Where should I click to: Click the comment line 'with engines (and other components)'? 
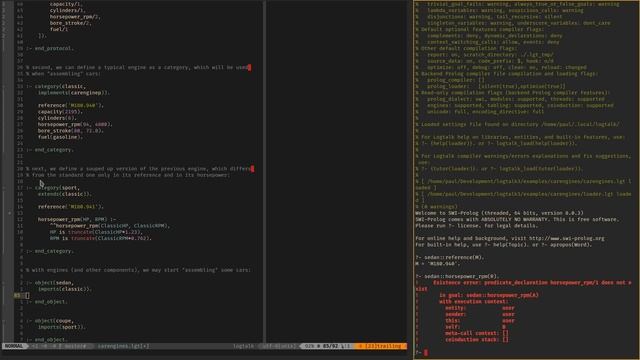tap(138, 270)
